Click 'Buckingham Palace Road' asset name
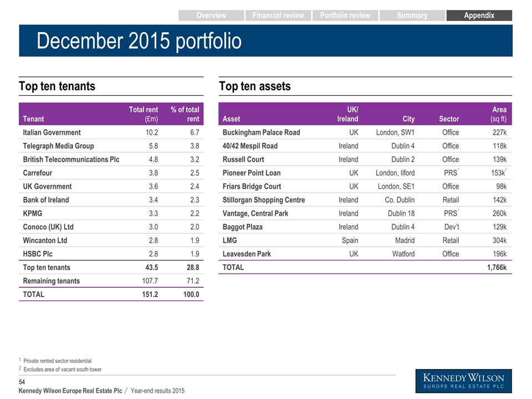The height and width of the screenshot is (399, 532). 261,132
